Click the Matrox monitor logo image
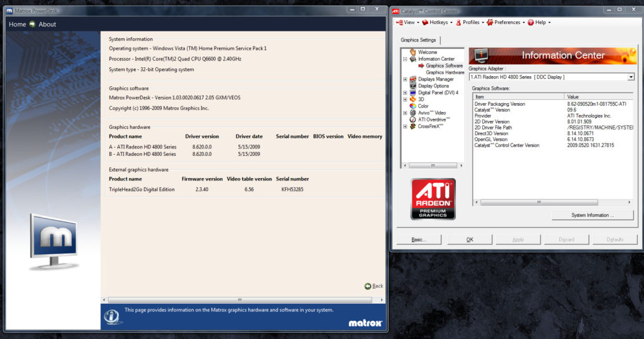The image size is (644, 339). [53, 241]
